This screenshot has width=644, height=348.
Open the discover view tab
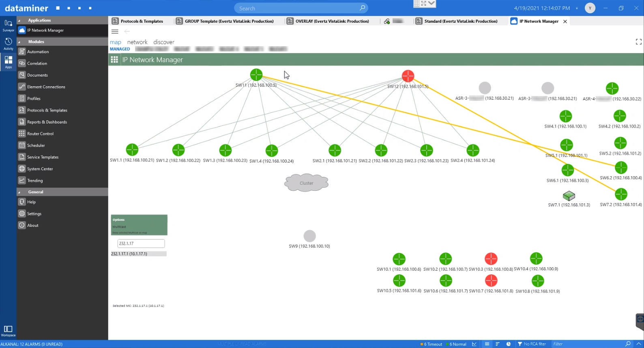164,42
